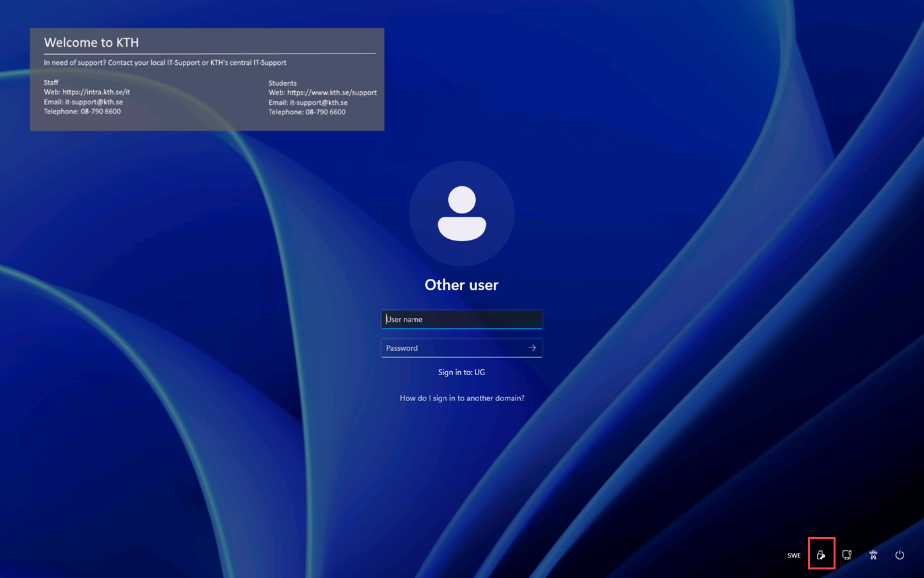The width and height of the screenshot is (924, 578).
Task: Open 'How do I sign in to another domain?'
Action: (462, 398)
